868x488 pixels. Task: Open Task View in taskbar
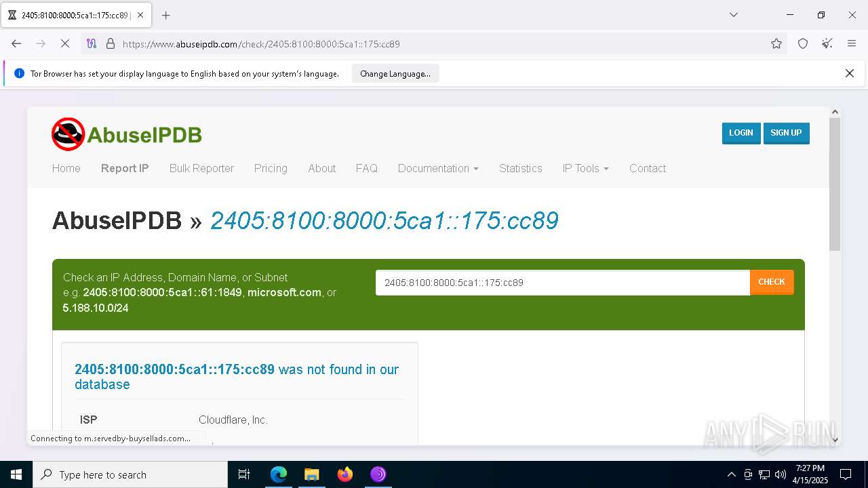[x=244, y=474]
